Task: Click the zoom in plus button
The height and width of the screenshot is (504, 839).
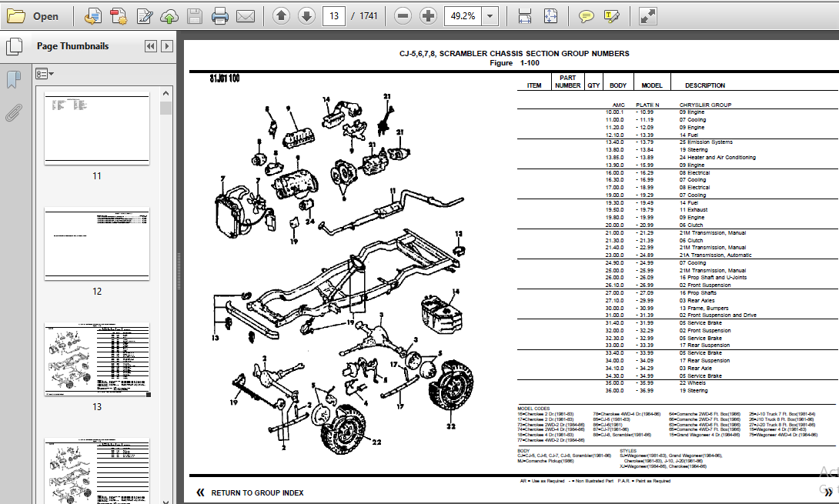Action: point(428,16)
